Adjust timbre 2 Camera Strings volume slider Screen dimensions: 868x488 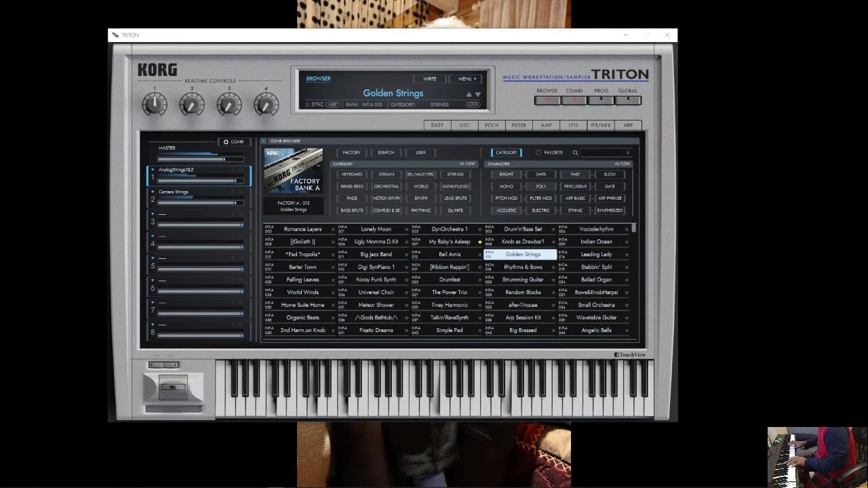[x=201, y=203]
